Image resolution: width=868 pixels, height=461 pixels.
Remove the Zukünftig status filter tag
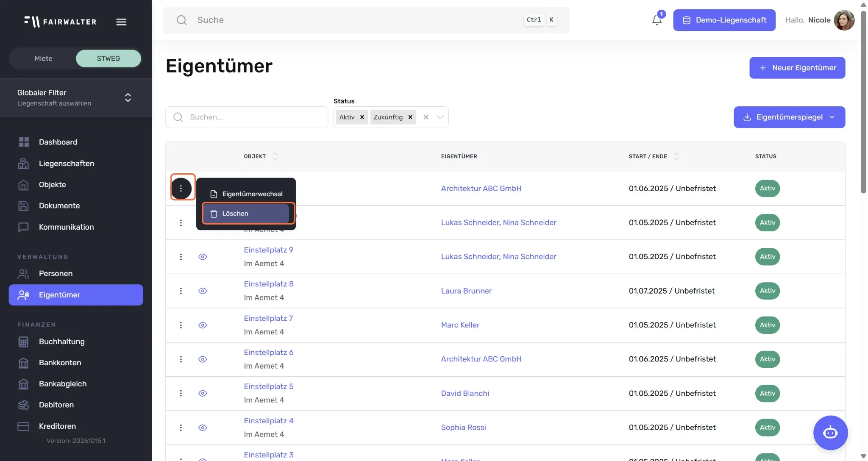tap(410, 117)
